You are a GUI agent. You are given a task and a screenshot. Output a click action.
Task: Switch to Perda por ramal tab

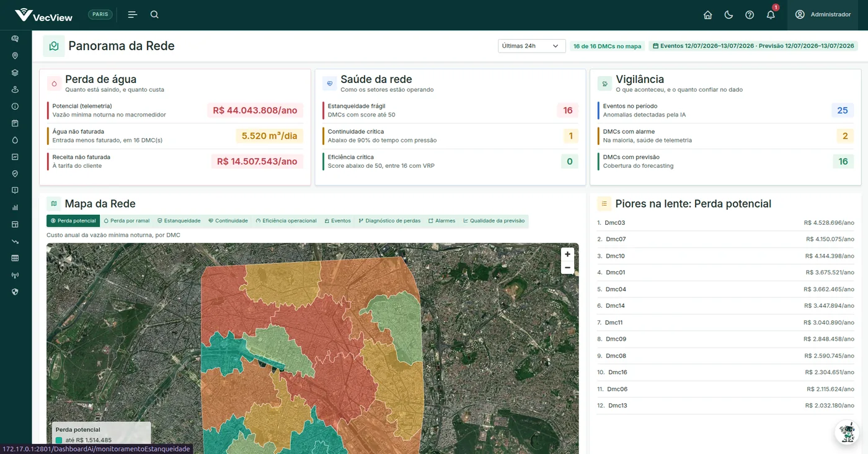pyautogui.click(x=126, y=220)
